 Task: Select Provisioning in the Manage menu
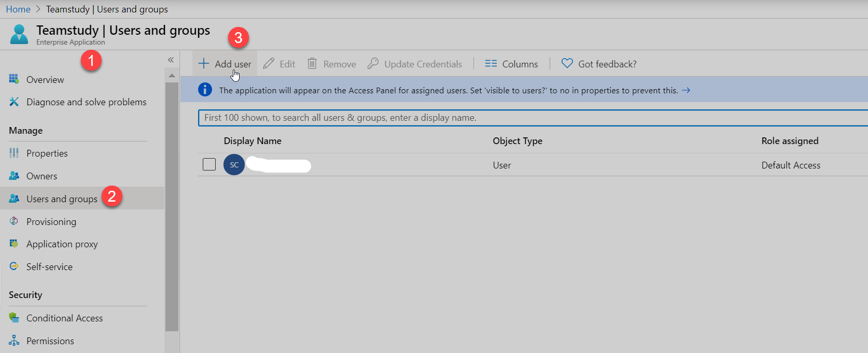point(51,222)
